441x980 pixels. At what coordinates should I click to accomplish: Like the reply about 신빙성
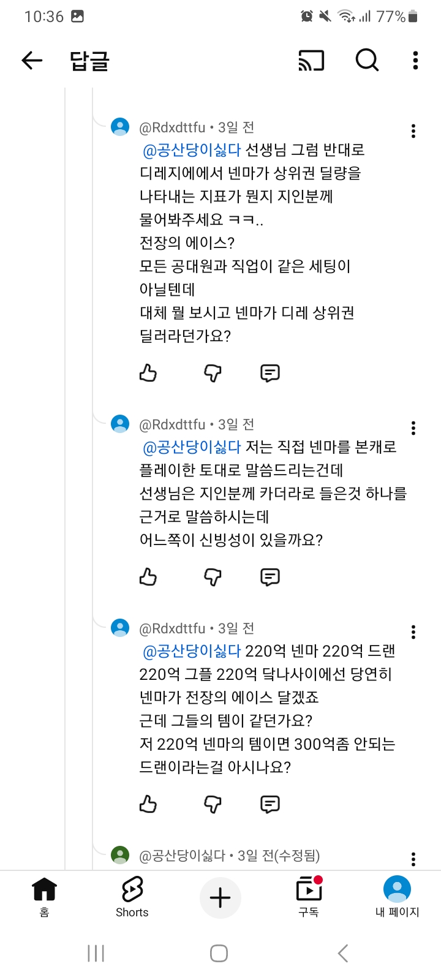(x=148, y=577)
